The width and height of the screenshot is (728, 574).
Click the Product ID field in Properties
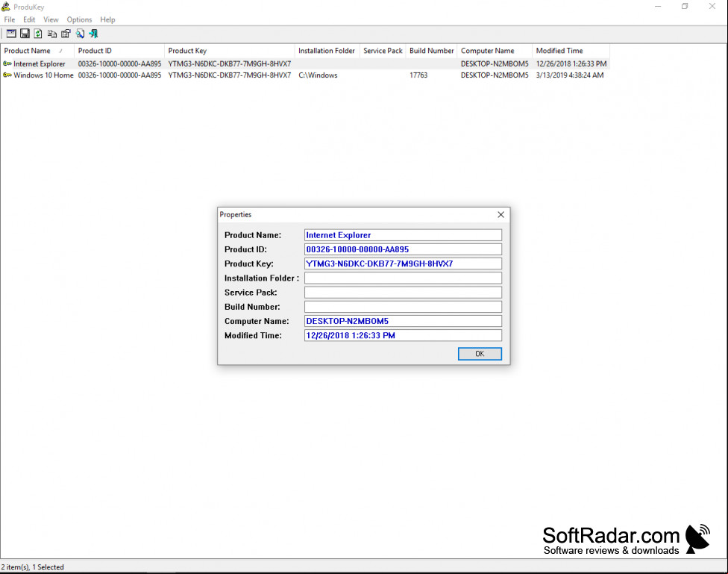tap(403, 249)
